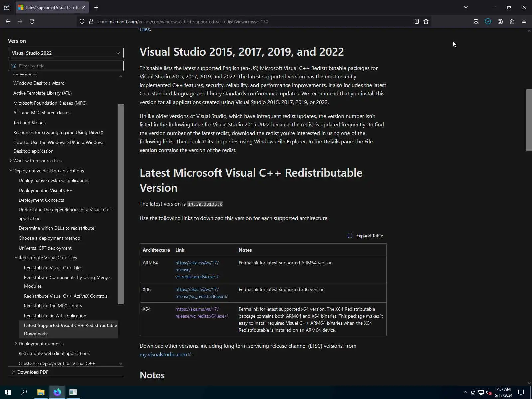Image resolution: width=532 pixels, height=399 pixels.
Task: Click Expand table button
Action: 365,236
